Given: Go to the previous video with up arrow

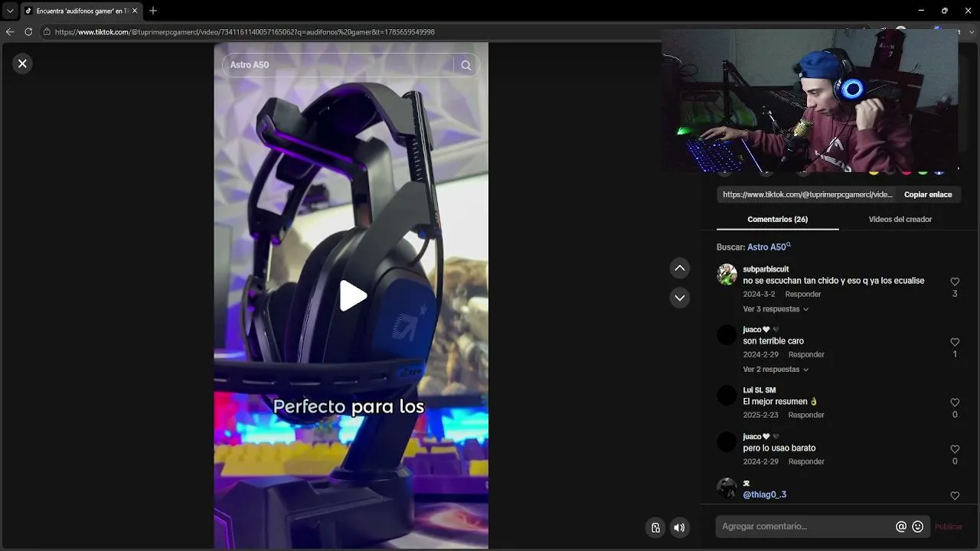Looking at the screenshot, I should 680,268.
